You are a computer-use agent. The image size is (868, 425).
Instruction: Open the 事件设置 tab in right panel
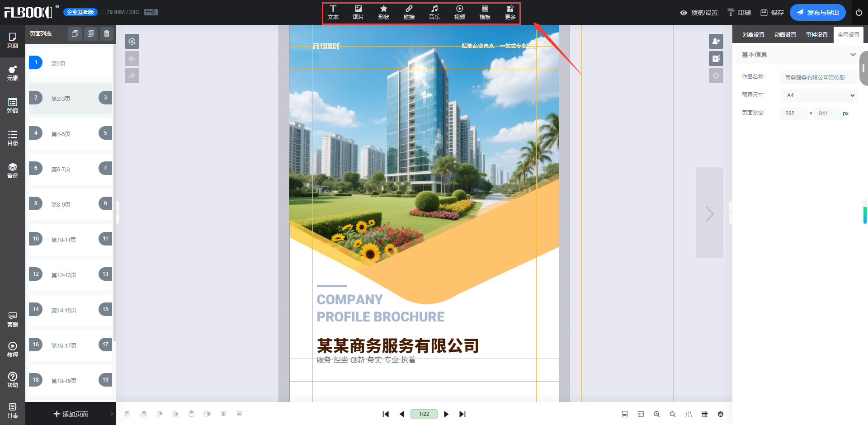click(816, 34)
